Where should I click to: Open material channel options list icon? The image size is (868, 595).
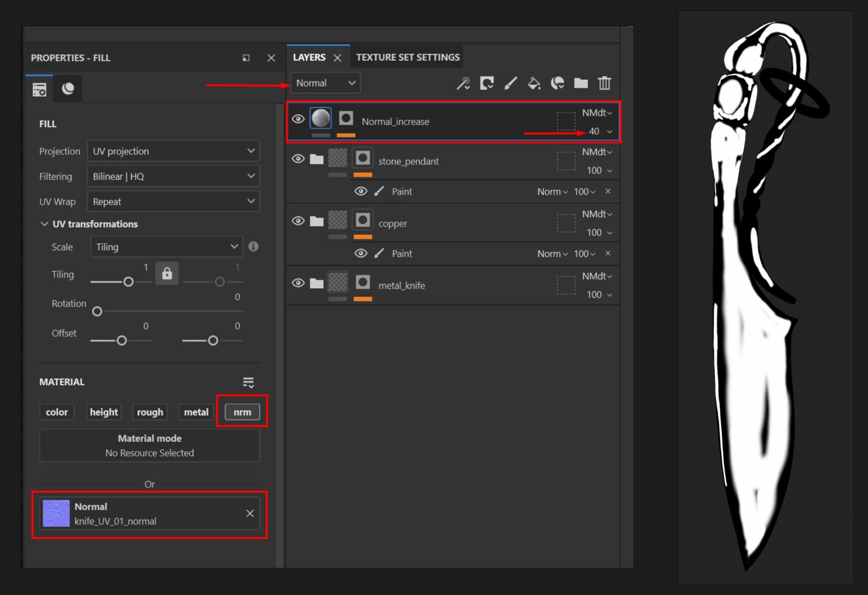pos(248,382)
